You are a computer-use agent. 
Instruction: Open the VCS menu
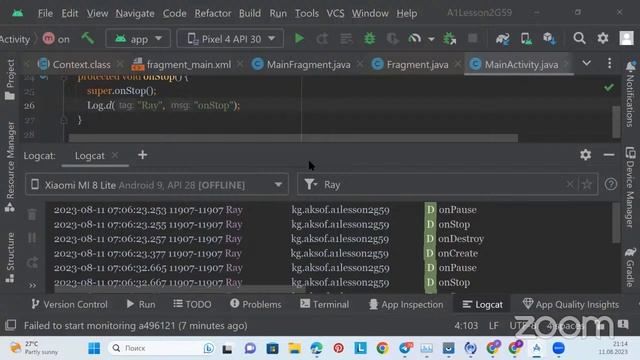click(335, 13)
